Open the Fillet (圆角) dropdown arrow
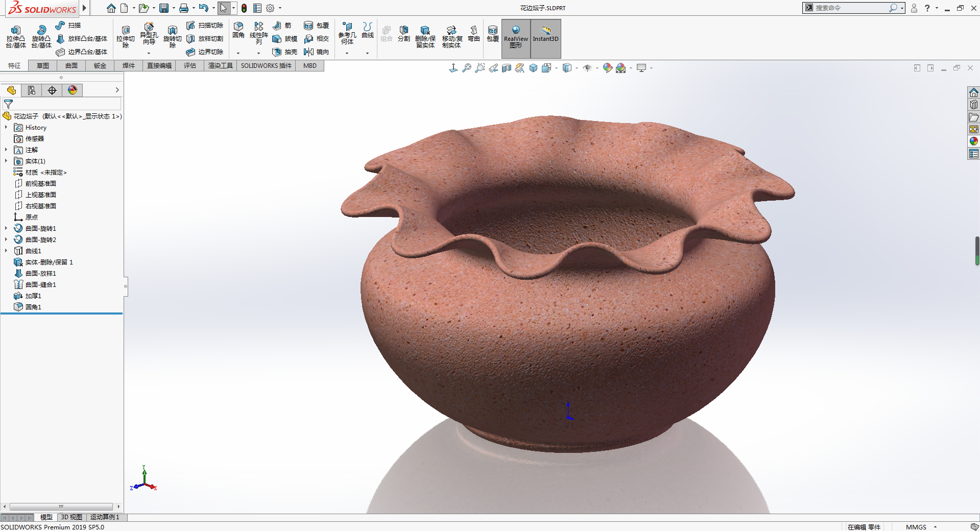 click(x=238, y=53)
